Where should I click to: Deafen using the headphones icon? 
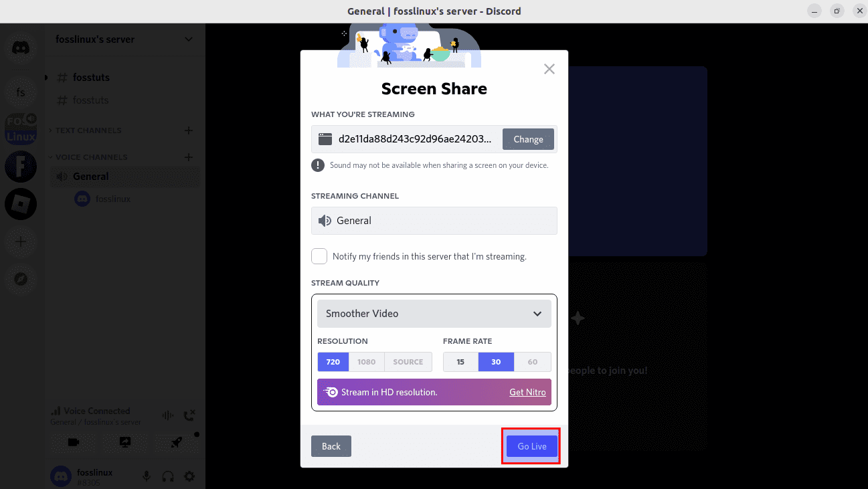pos(168,476)
